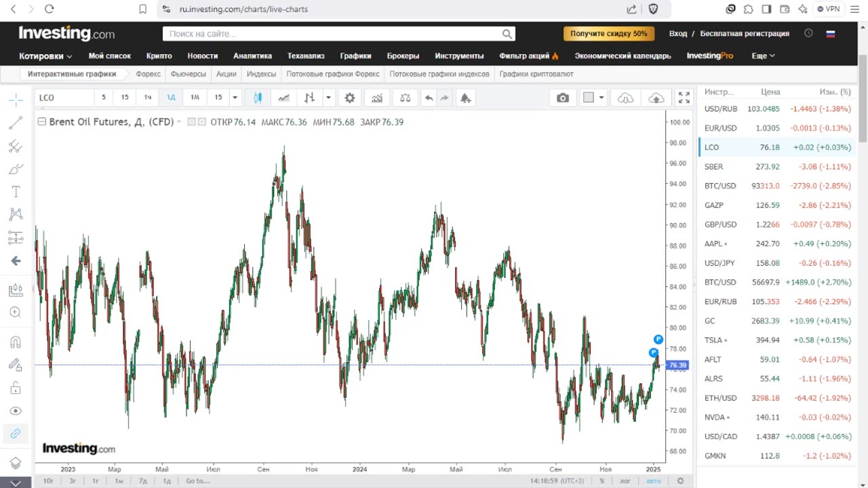Viewport: 868px width, 488px height.
Task: Switch to the Форекс charts tab
Action: 148,74
